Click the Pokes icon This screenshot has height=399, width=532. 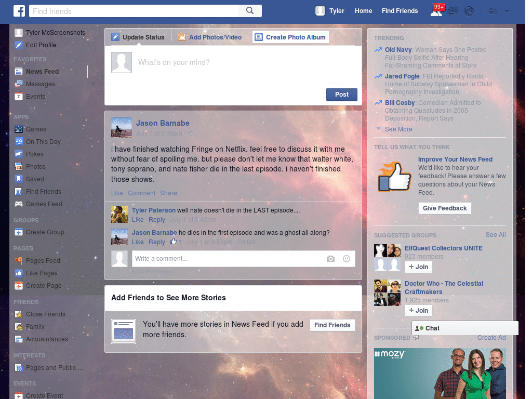19,154
